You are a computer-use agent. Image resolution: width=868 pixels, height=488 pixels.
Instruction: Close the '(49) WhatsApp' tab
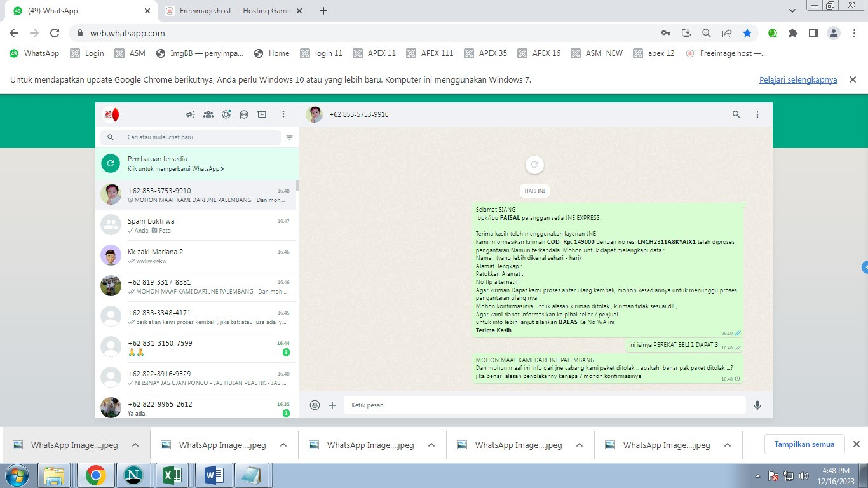147,11
